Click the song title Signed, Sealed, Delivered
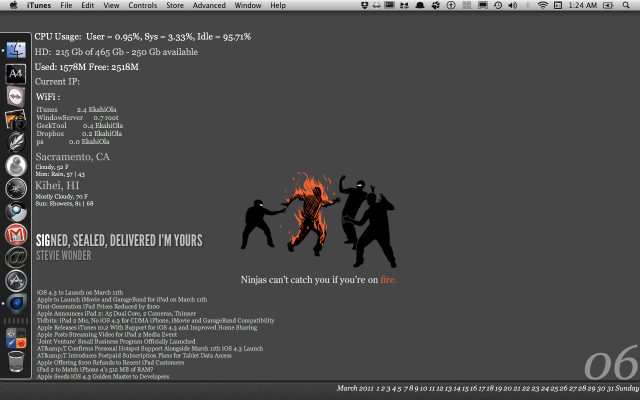 point(119,240)
